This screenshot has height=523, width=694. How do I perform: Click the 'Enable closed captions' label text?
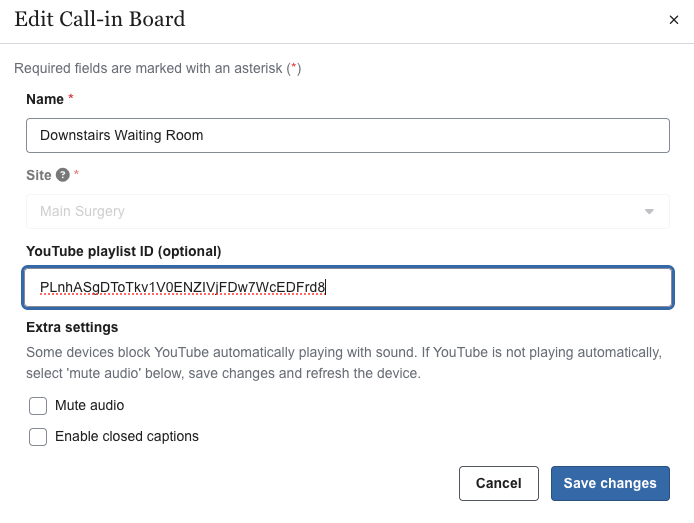coord(127,437)
